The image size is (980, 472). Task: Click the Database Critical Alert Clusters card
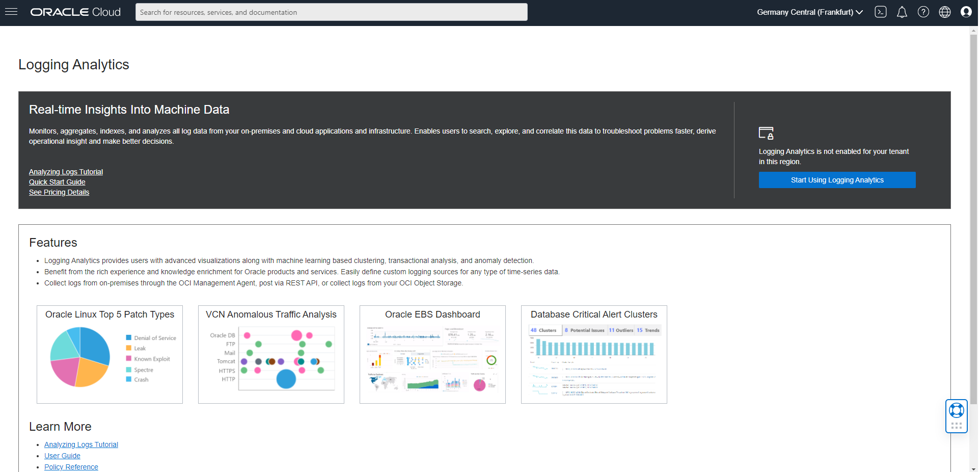pos(594,354)
